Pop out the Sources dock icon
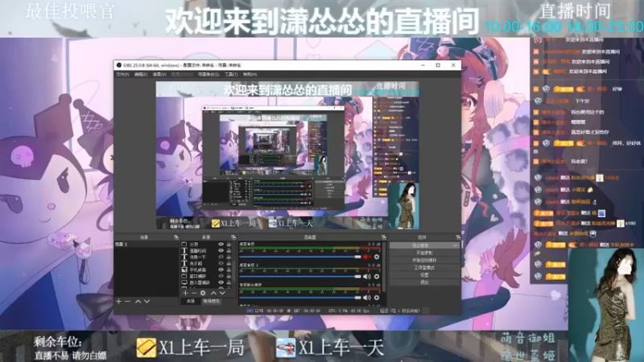 (x=233, y=237)
